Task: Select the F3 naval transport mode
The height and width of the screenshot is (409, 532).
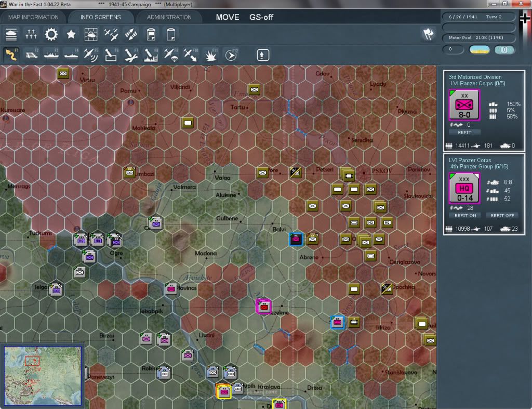Action: [x=51, y=55]
